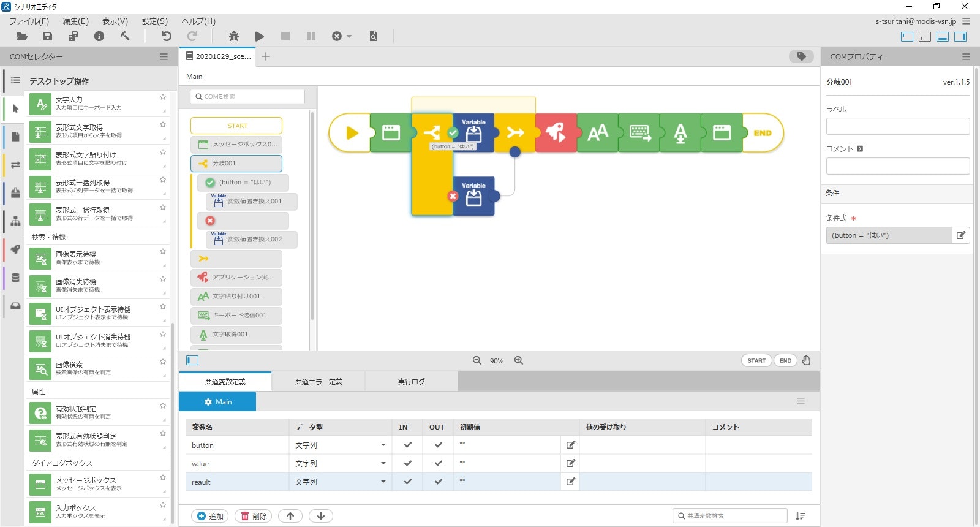
Task: Add a new scenario tab
Action: coord(266,56)
